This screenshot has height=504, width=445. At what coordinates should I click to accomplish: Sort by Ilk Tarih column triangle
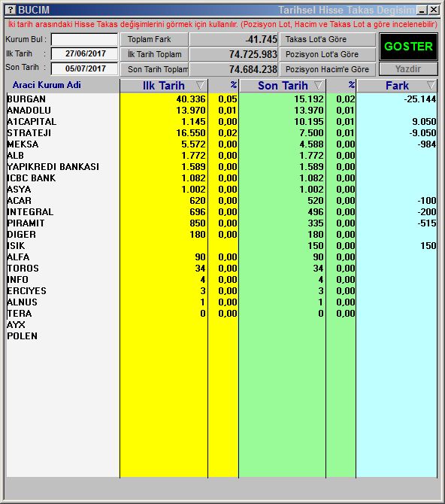tap(200, 86)
